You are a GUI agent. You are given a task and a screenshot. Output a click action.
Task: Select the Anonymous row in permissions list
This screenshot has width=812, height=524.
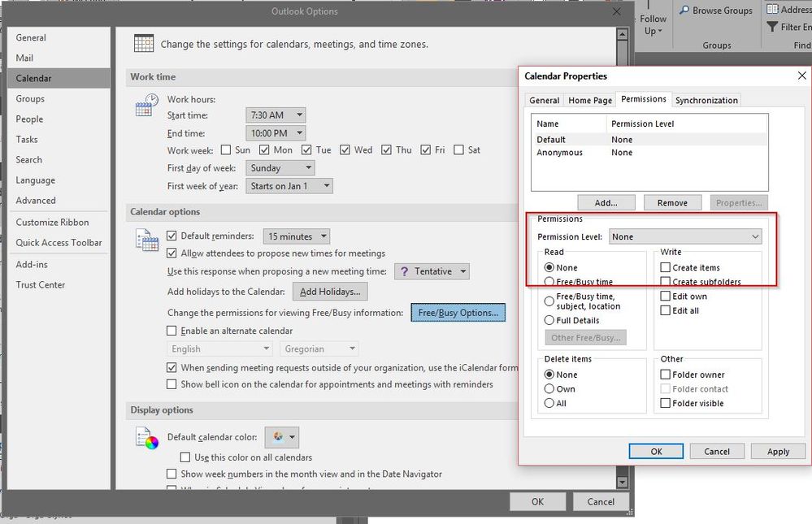pos(649,152)
